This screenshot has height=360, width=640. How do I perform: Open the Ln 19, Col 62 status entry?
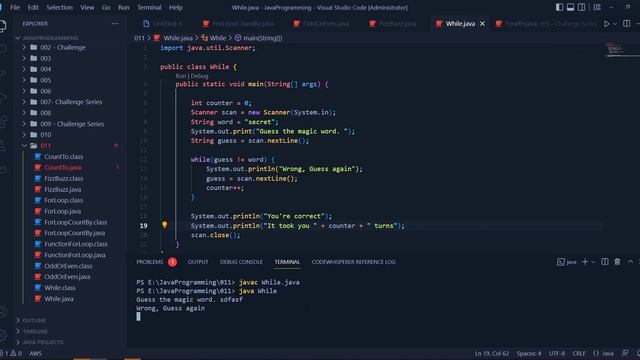pyautogui.click(x=491, y=353)
